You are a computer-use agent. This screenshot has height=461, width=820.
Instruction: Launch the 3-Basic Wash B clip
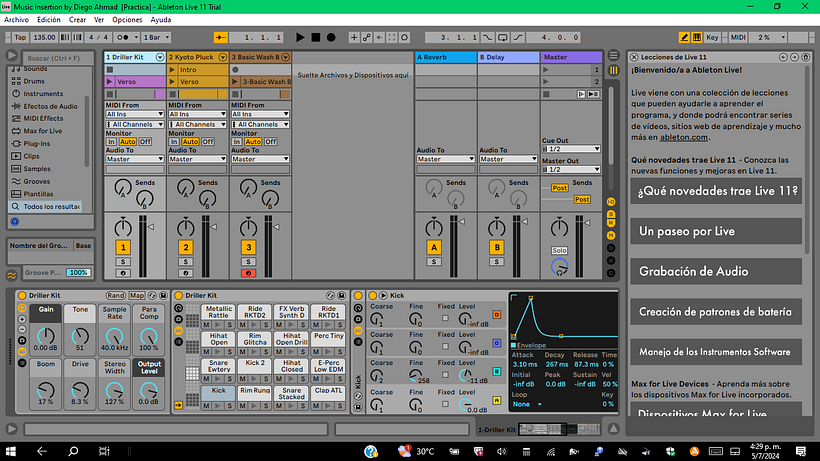pyautogui.click(x=235, y=82)
